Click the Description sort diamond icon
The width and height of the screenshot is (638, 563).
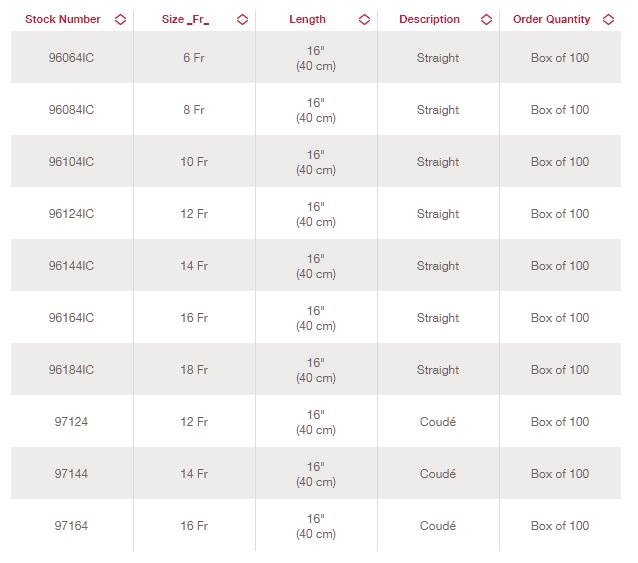click(486, 19)
